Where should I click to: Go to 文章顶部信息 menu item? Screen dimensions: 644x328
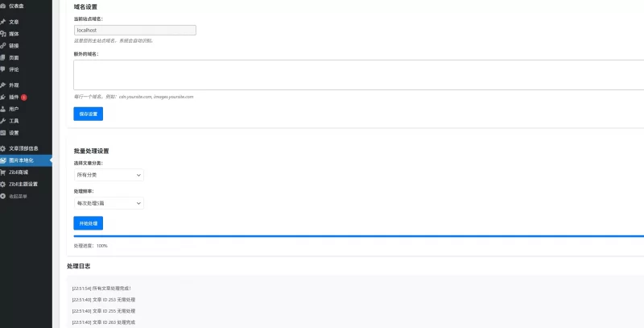pos(23,148)
